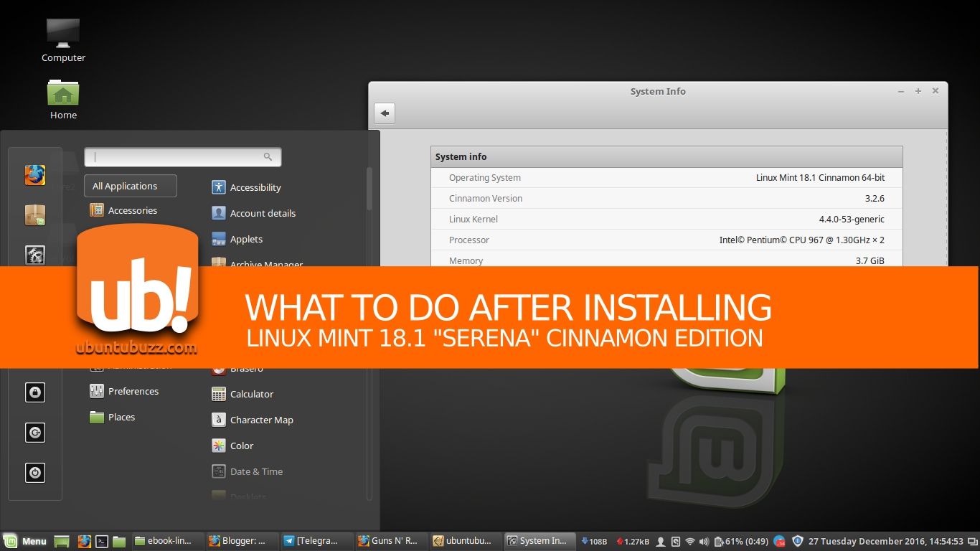
Task: Launch Character Map from the applications list
Action: pos(253,420)
